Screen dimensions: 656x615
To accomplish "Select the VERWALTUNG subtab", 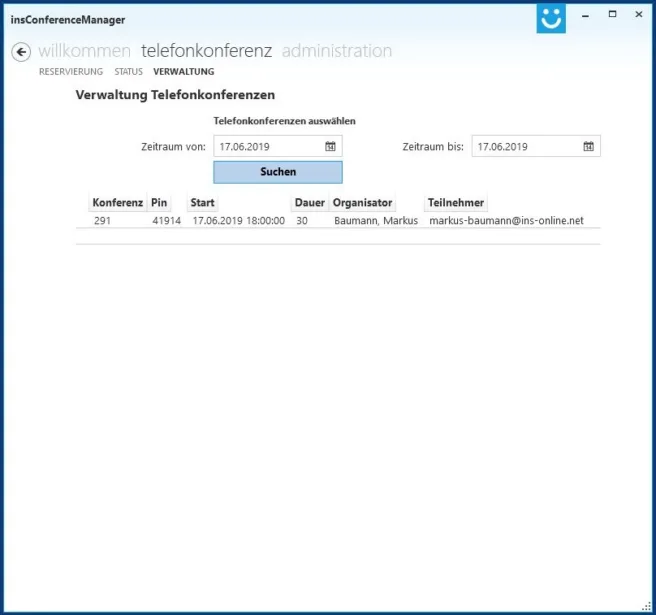I will (x=184, y=72).
